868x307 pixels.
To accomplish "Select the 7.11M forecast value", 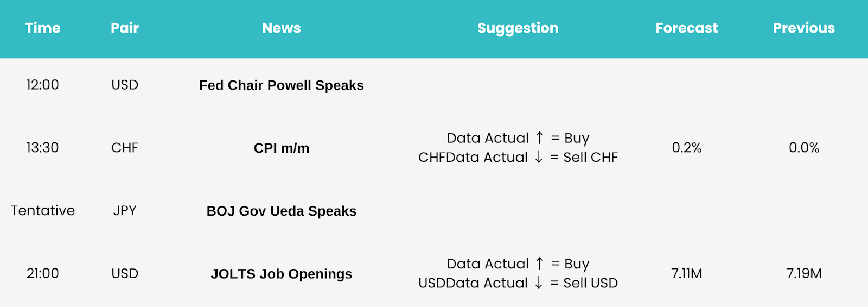I will (x=687, y=273).
